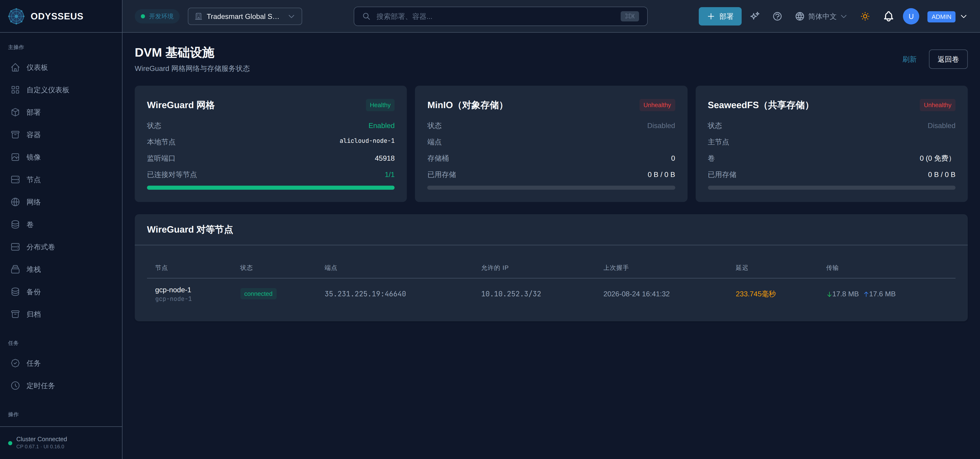Click the 开发环境 environment badge
Viewport: 980px width, 459px height.
pyautogui.click(x=157, y=16)
